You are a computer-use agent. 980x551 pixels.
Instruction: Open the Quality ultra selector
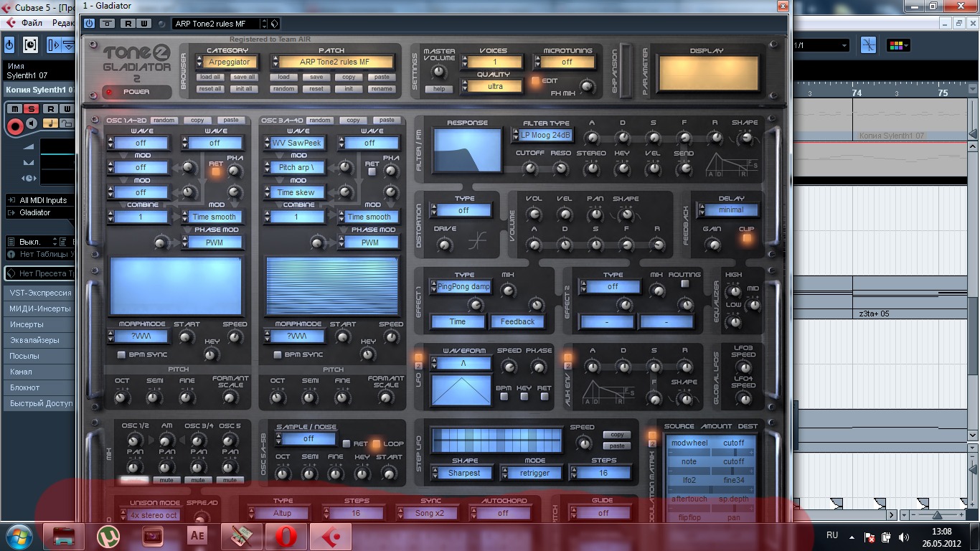click(x=491, y=86)
